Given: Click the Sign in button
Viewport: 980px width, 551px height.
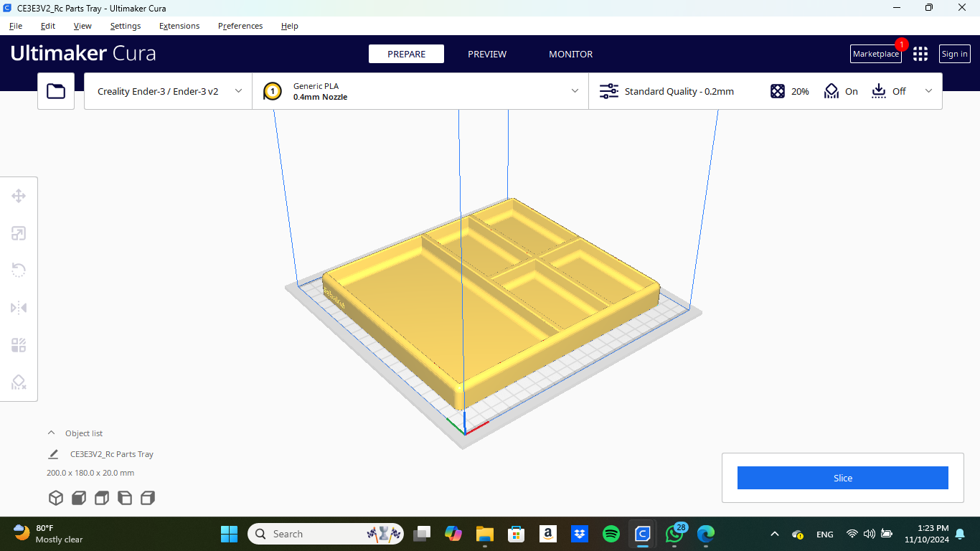Looking at the screenshot, I should click(x=955, y=54).
